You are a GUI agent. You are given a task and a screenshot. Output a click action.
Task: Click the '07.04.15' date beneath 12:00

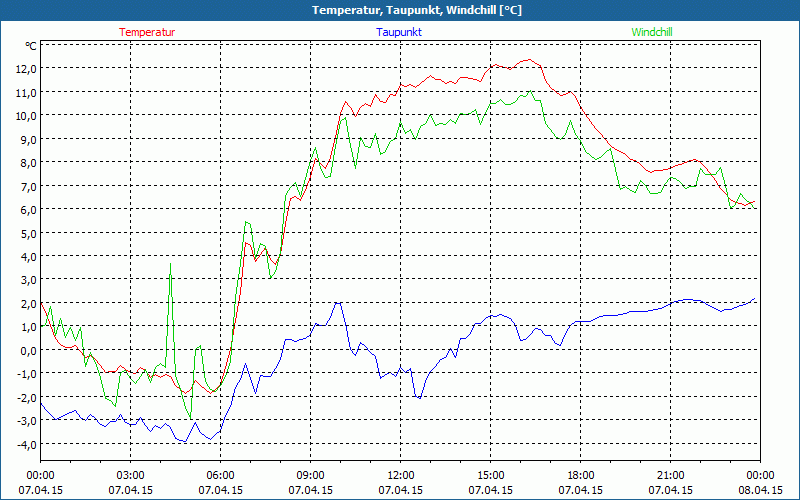click(x=401, y=490)
